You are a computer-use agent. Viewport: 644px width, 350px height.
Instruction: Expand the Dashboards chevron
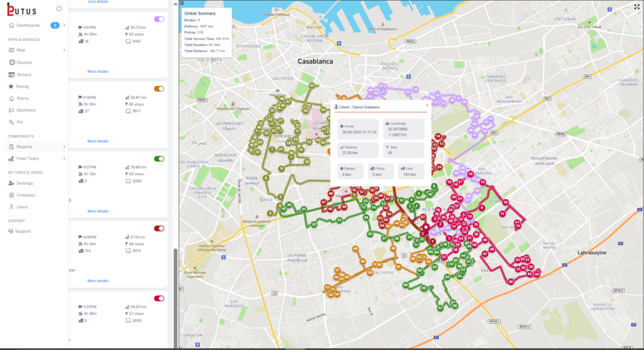coord(64,25)
